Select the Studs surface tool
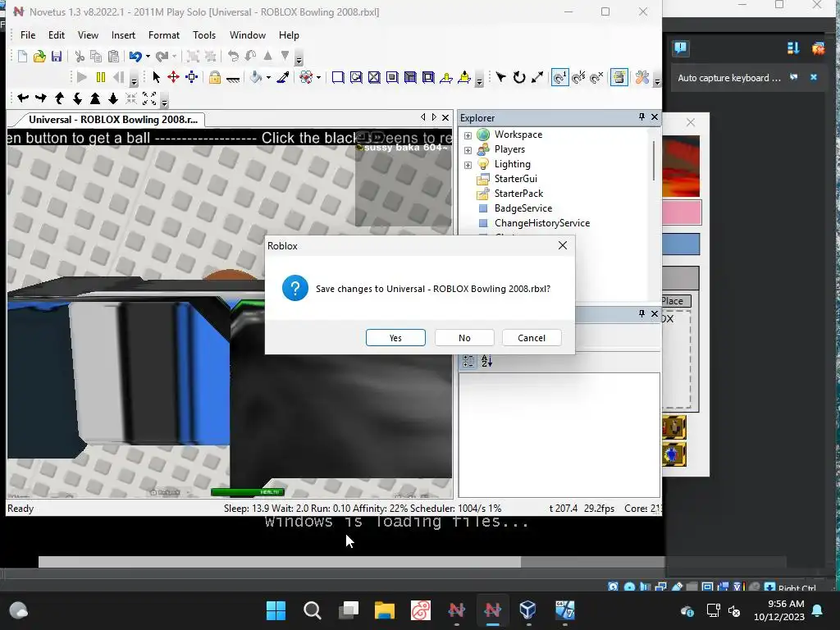This screenshot has height=630, width=840. click(x=392, y=77)
